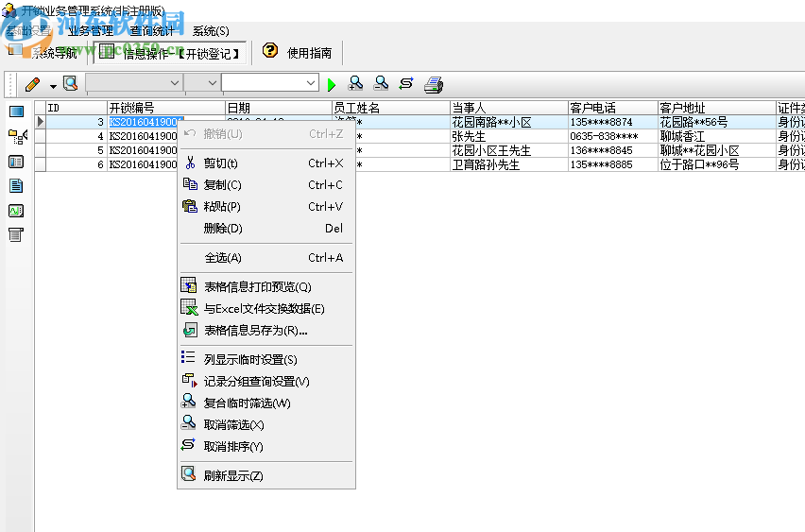The width and height of the screenshot is (805, 532).
Task: Click the 员工姓名 column header
Action: tap(391, 108)
